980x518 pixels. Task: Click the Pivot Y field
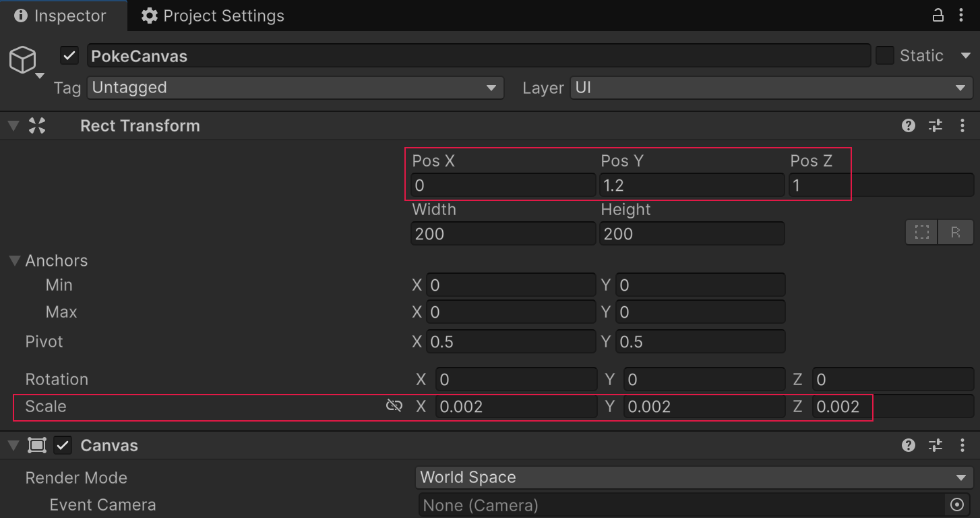click(700, 341)
